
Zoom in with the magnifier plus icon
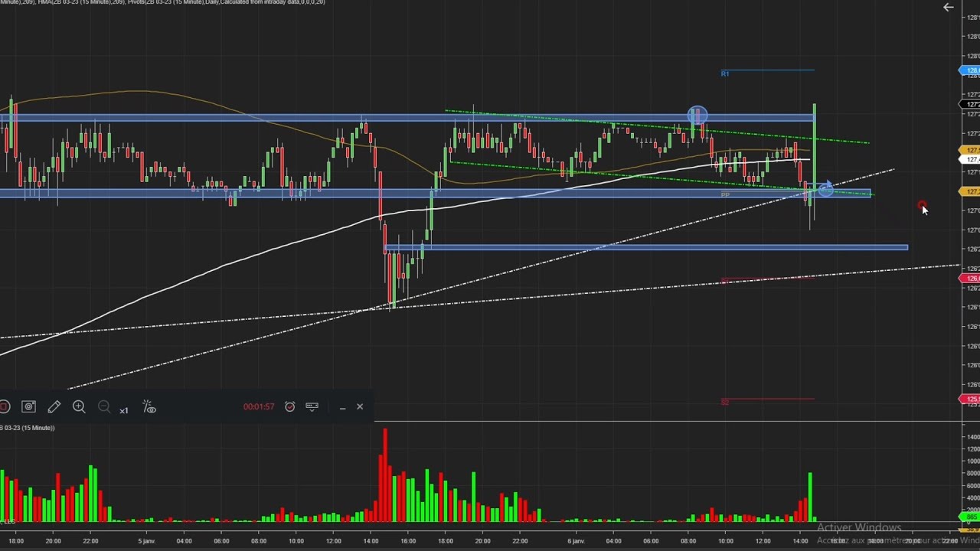pos(79,407)
